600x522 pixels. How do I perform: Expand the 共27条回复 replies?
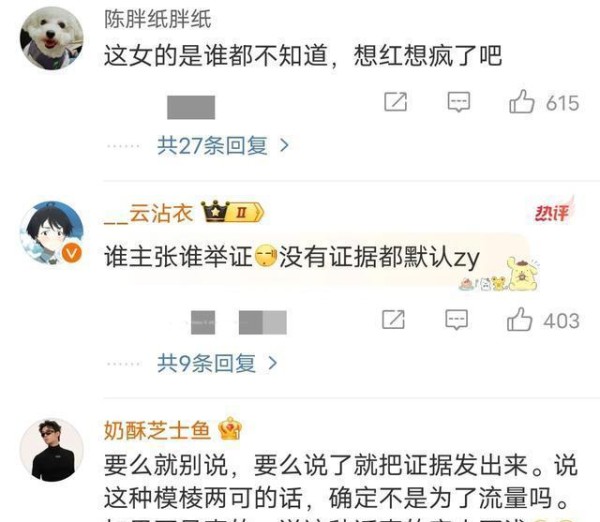(212, 145)
